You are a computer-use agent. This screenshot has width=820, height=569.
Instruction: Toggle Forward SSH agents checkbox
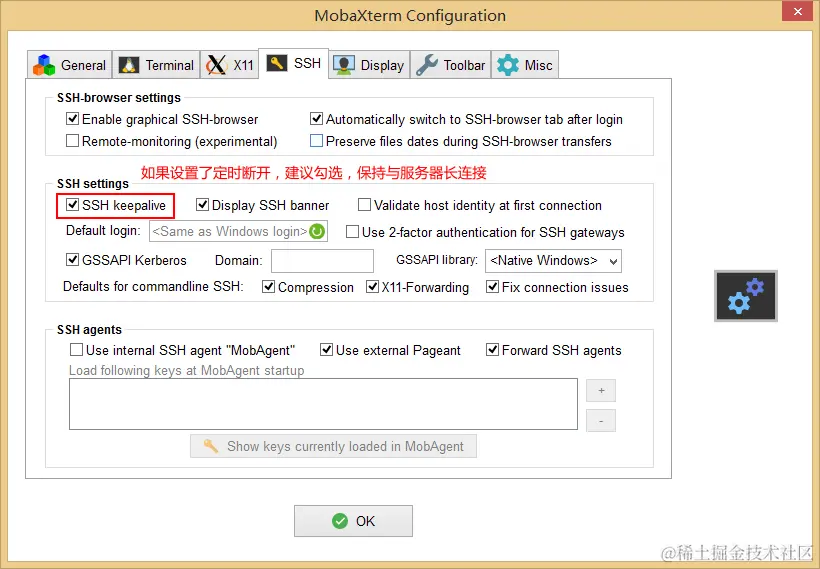[493, 349]
